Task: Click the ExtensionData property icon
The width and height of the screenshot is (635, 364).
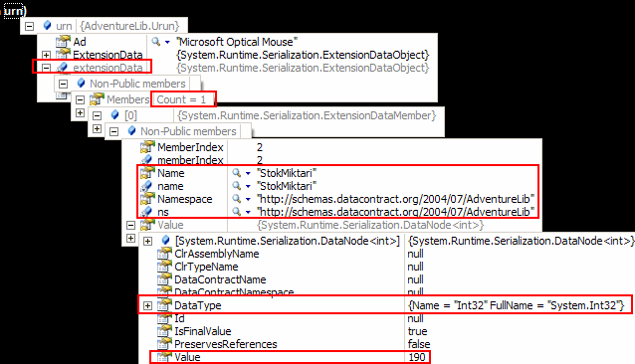Action: pos(63,54)
